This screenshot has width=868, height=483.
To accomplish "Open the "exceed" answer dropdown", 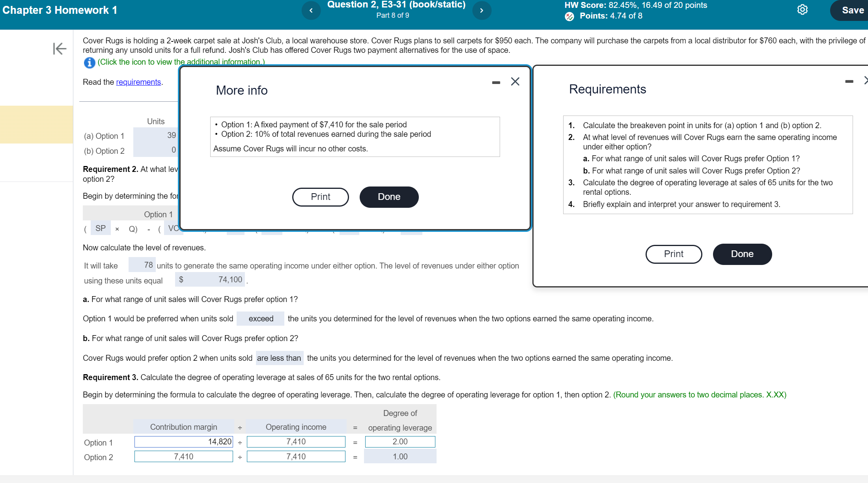I will pyautogui.click(x=260, y=319).
